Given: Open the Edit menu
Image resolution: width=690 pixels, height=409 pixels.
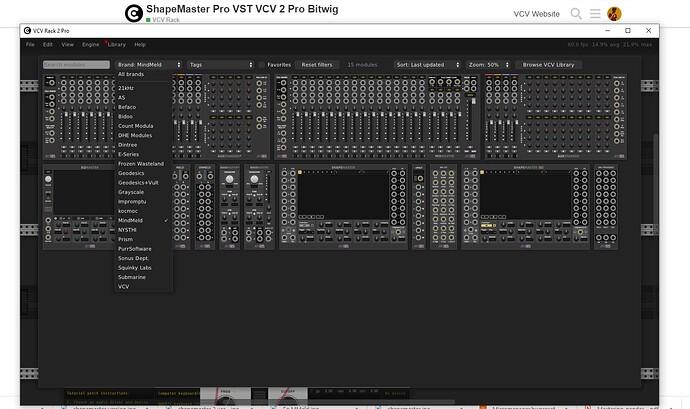Looking at the screenshot, I should (48, 44).
